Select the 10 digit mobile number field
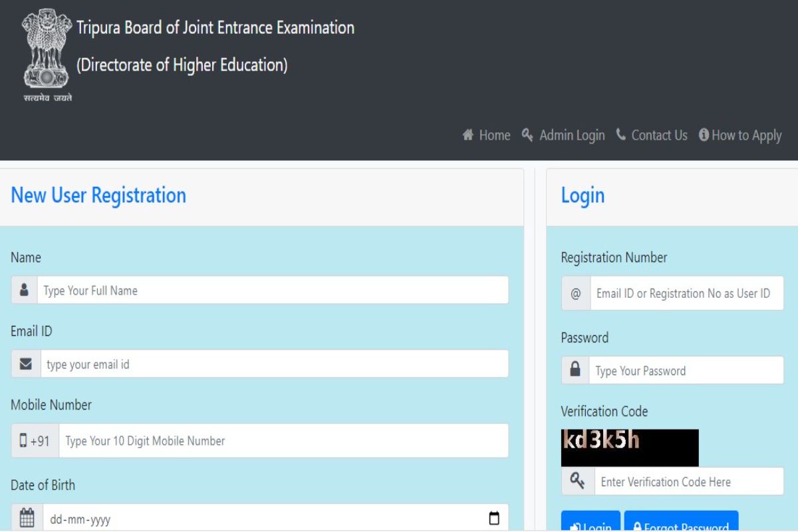 tap(283, 441)
